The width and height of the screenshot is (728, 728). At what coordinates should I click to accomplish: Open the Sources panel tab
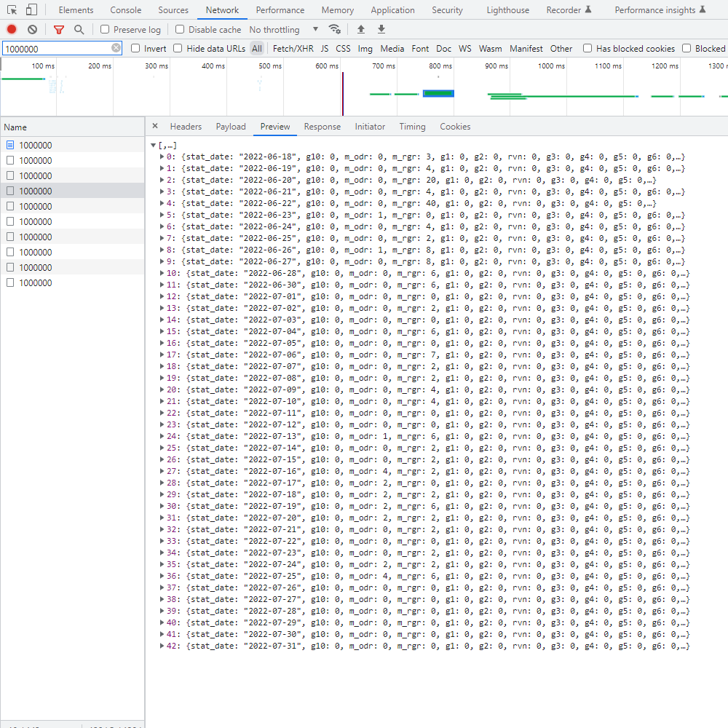(x=173, y=9)
